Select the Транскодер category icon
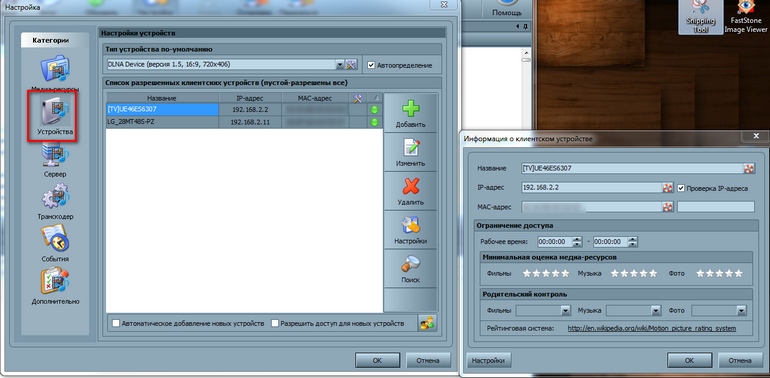 tap(55, 197)
